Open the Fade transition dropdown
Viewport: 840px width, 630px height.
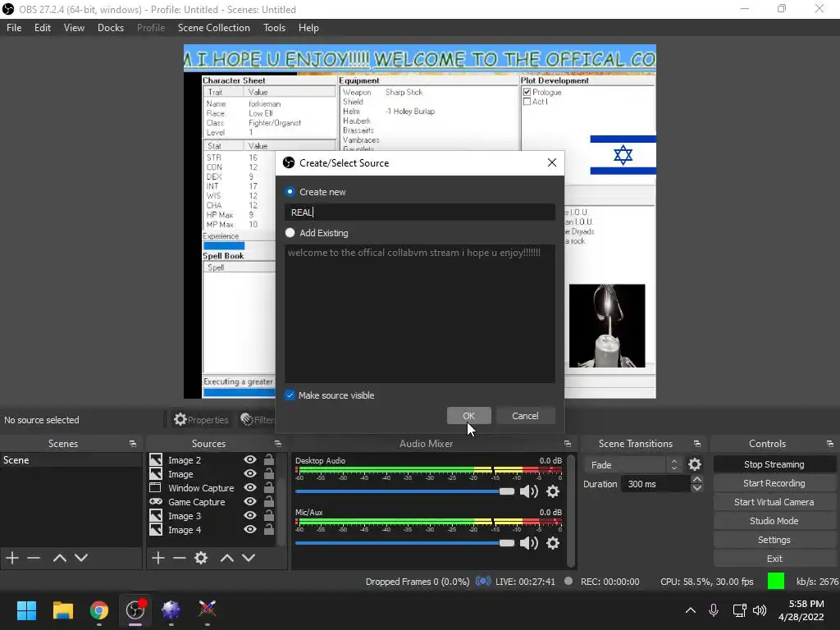632,464
